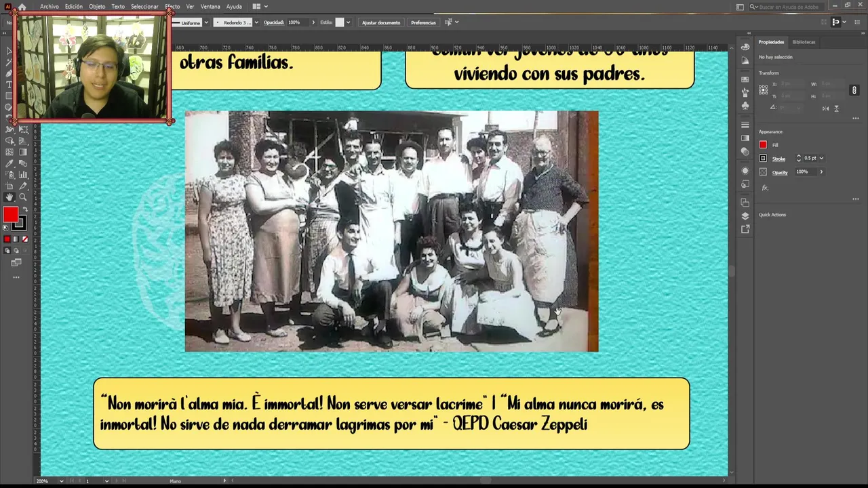The image size is (868, 488).
Task: Open the Color palette panel icon
Action: pos(745,47)
